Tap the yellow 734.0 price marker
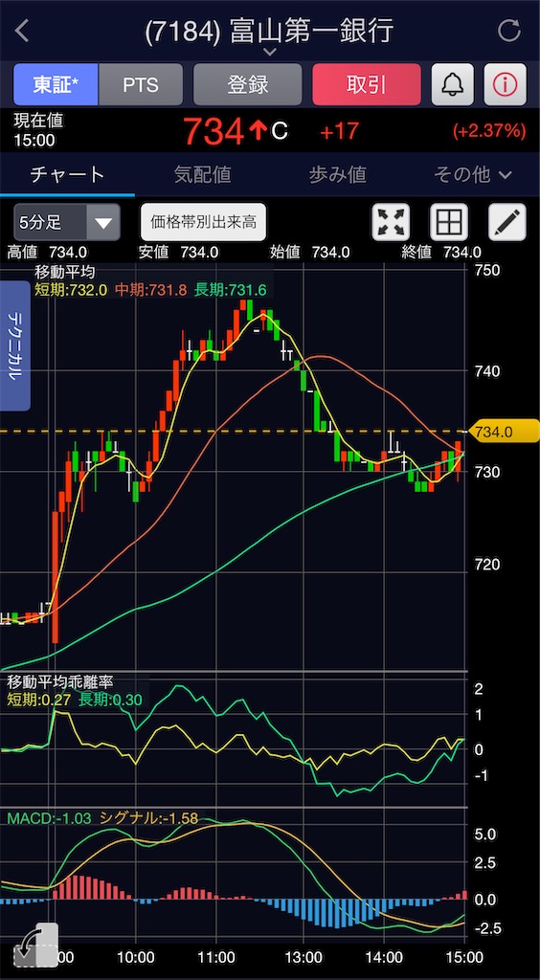Viewport: 540px width, 980px height. tap(506, 432)
